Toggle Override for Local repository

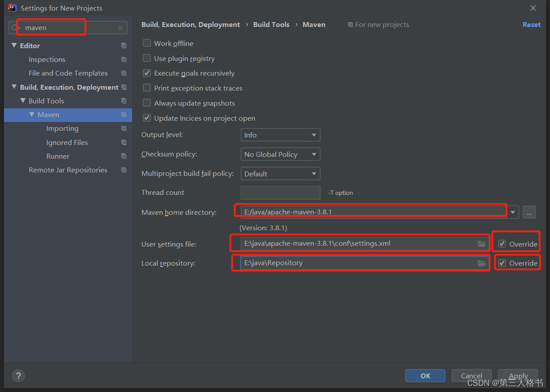point(502,263)
